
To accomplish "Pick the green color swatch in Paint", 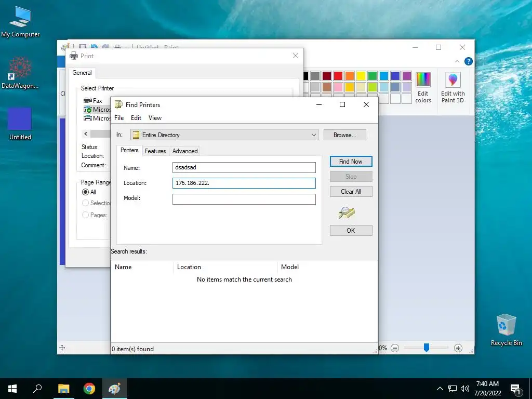I will [373, 76].
